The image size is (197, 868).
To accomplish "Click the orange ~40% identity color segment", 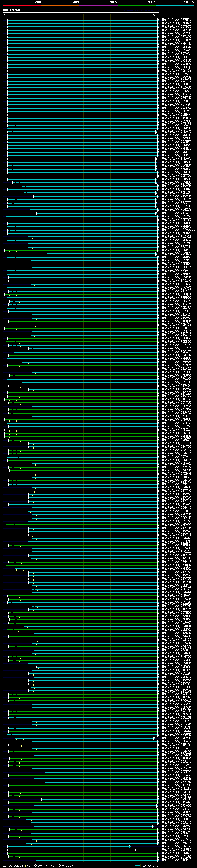I will [60, 6].
